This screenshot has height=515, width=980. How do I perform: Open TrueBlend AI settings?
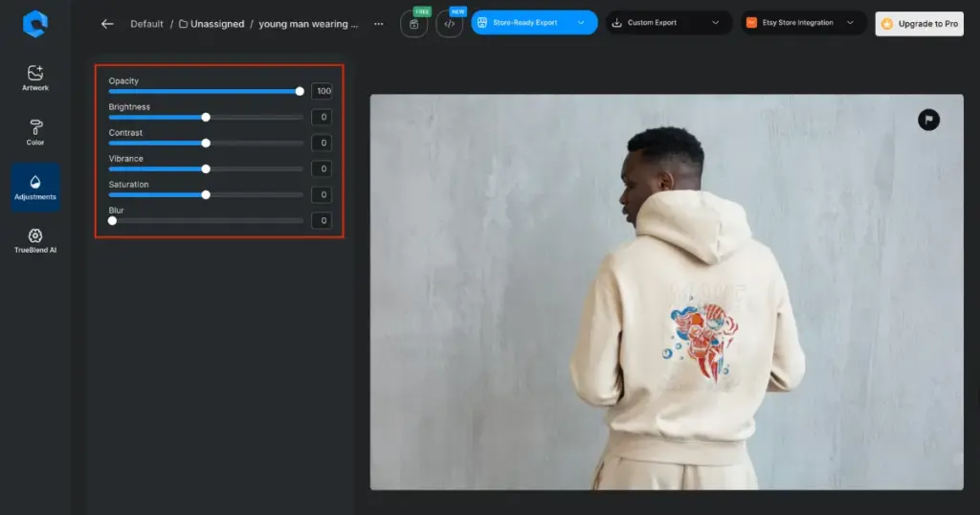coord(35,240)
